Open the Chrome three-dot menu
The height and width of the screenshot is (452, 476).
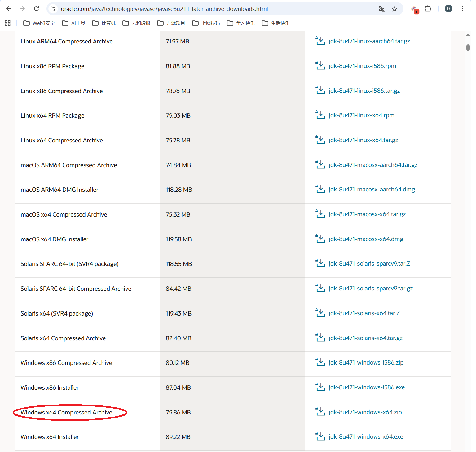462,9
